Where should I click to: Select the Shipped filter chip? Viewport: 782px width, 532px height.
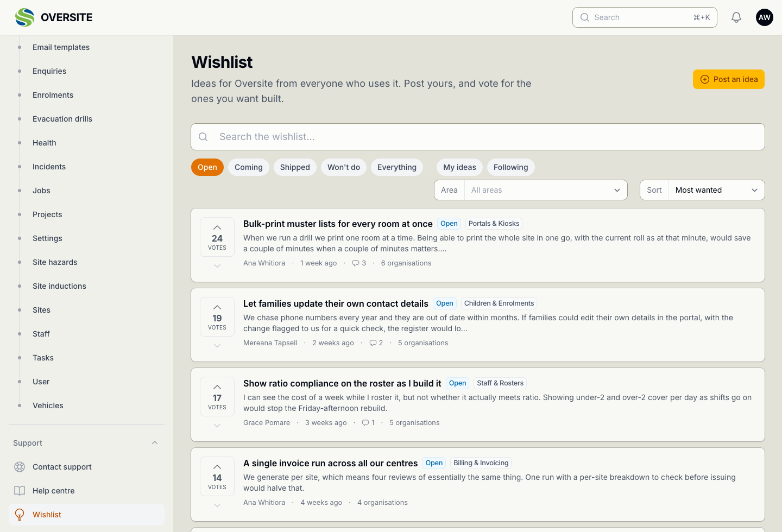[x=295, y=167]
